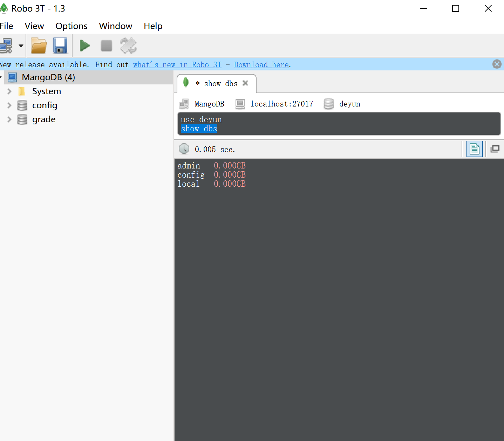Follow the what's new in Robo 3T link

[x=177, y=64]
